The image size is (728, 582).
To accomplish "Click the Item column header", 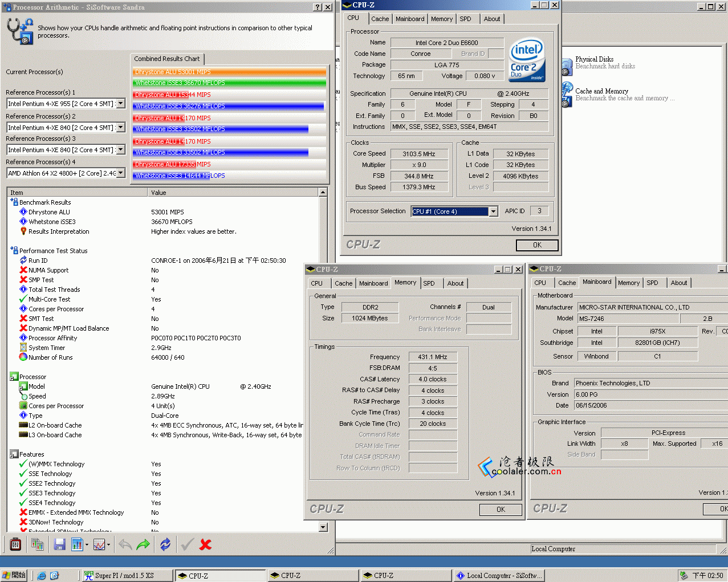I will click(x=77, y=193).
